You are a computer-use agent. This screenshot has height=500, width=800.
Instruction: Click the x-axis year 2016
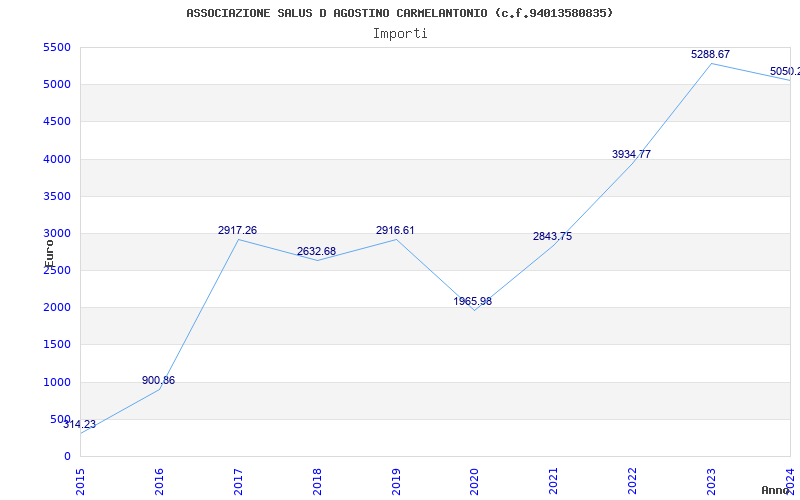(x=159, y=482)
